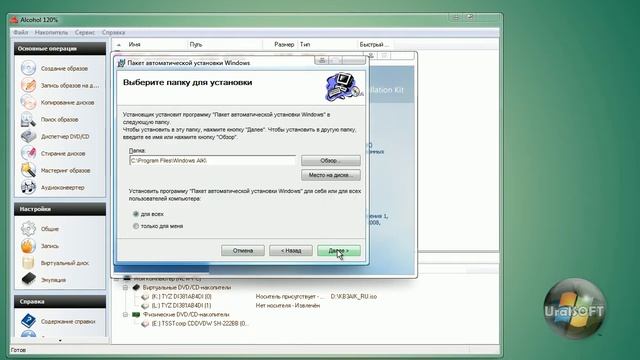The height and width of the screenshot is (360, 640).
Task: Open Общие settings gear icon
Action: pyautogui.click(x=28, y=229)
